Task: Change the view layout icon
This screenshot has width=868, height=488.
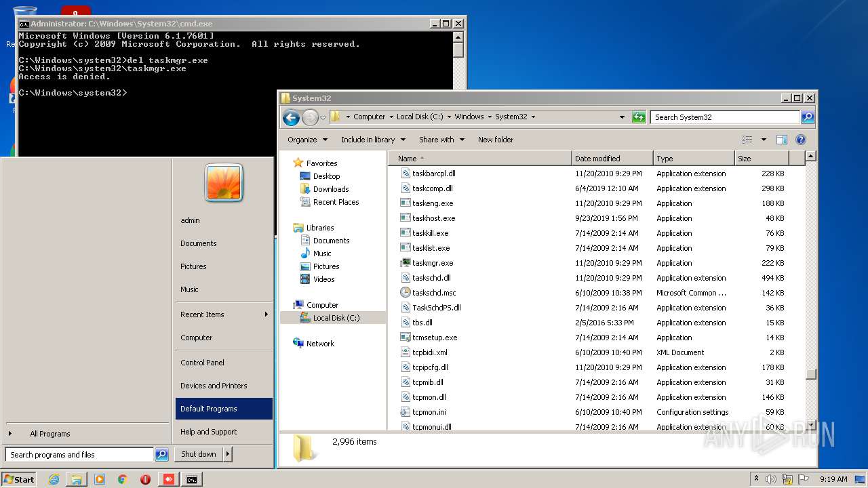Action: 747,140
